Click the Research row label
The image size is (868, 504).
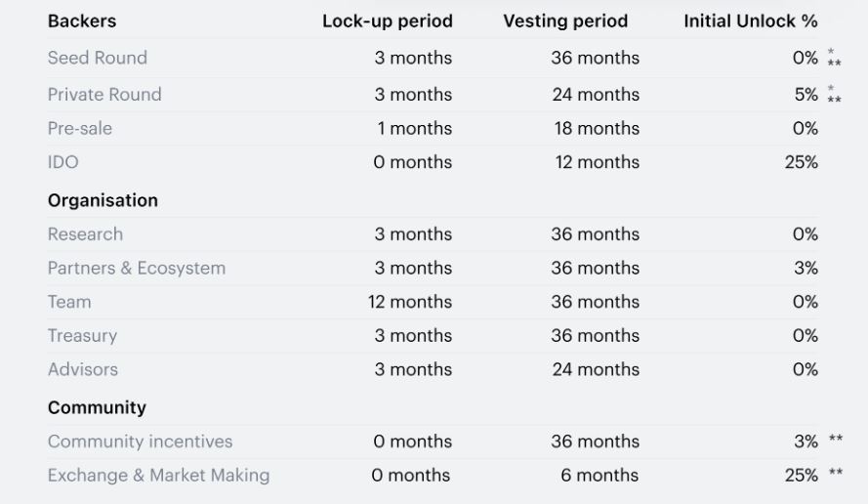pyautogui.click(x=85, y=234)
